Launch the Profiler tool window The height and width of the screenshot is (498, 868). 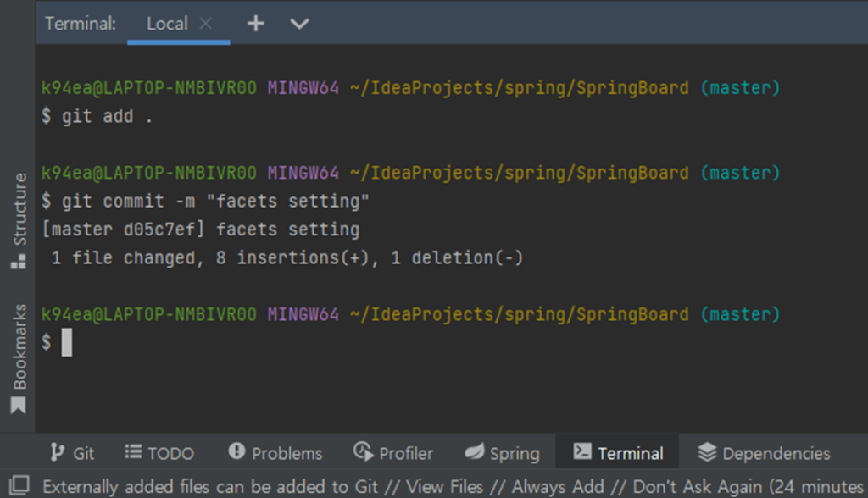393,453
